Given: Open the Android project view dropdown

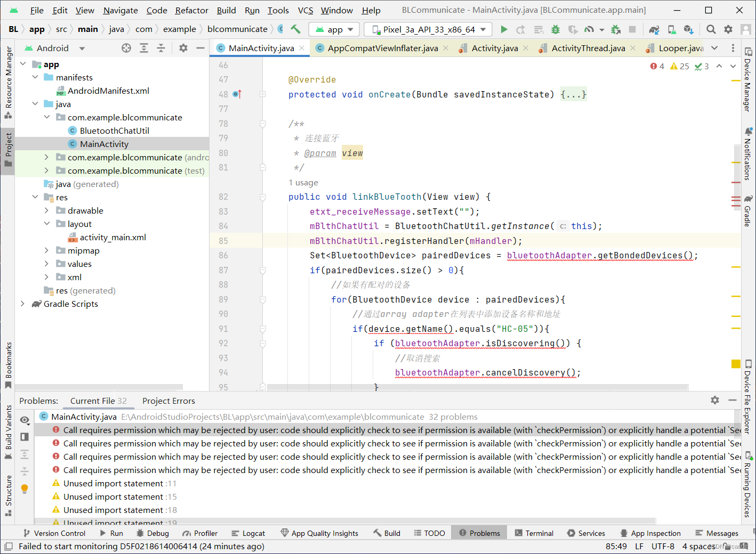Looking at the screenshot, I should tap(54, 48).
